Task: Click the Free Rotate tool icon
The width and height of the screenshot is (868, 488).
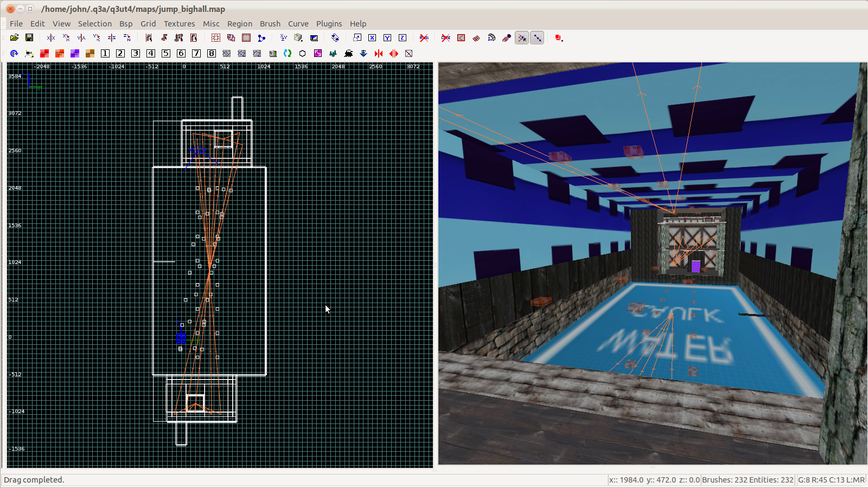Action: (x=335, y=38)
